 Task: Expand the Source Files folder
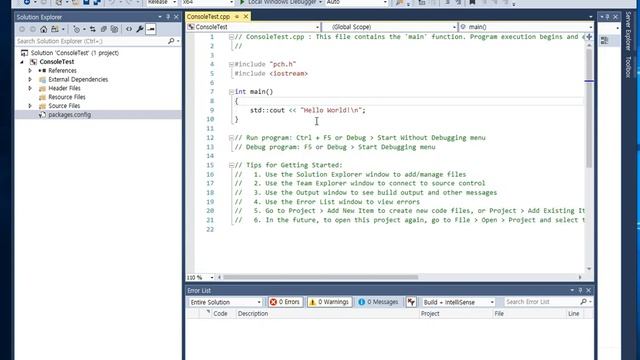pyautogui.click(x=30, y=106)
